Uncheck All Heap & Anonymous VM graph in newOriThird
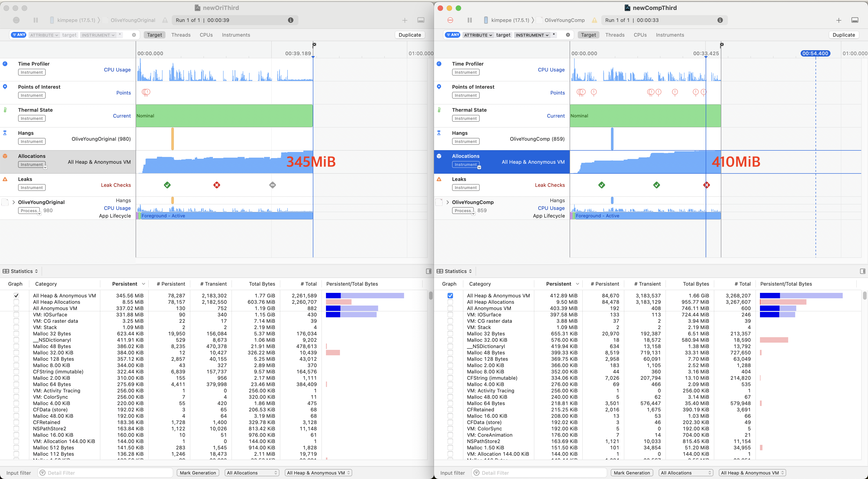 tap(16, 296)
